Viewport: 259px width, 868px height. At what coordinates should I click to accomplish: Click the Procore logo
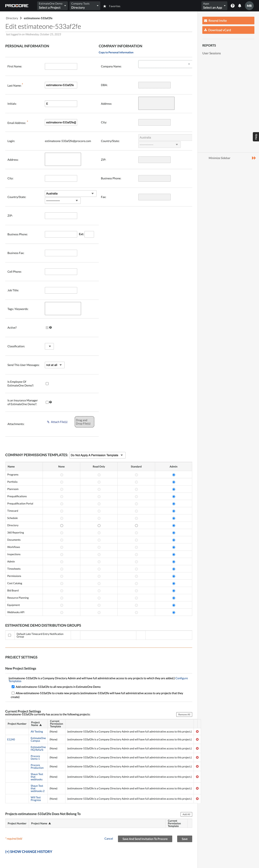[17, 6]
